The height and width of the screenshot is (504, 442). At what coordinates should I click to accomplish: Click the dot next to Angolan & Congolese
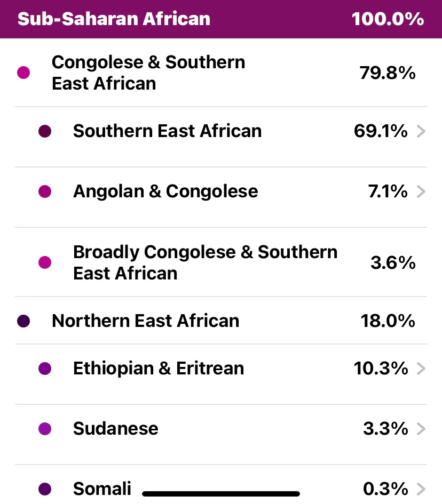click(45, 191)
